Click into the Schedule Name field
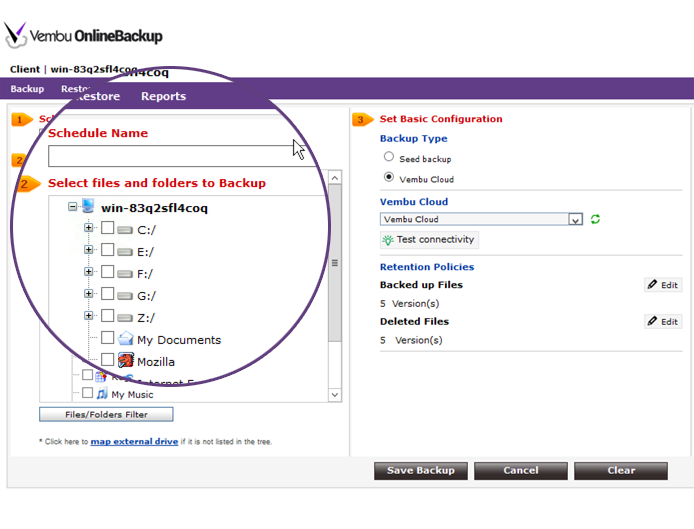The width and height of the screenshot is (694, 529). [181, 156]
